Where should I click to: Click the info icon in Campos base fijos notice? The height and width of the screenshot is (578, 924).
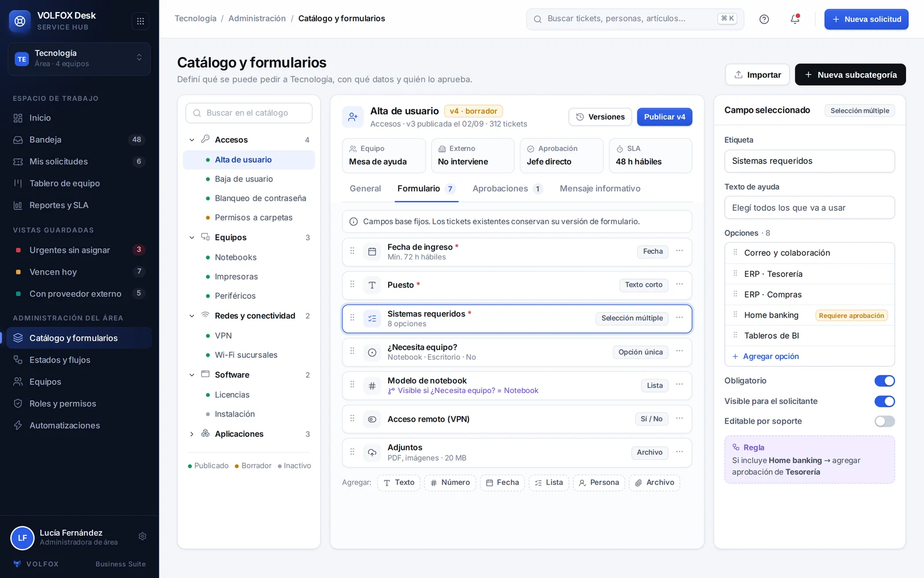[353, 221]
